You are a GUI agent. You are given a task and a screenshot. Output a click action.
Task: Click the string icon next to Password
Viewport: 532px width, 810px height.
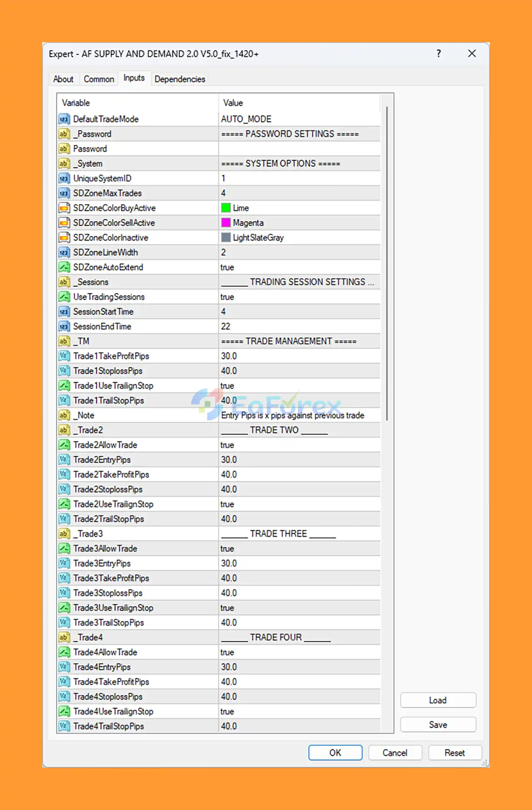tap(64, 149)
